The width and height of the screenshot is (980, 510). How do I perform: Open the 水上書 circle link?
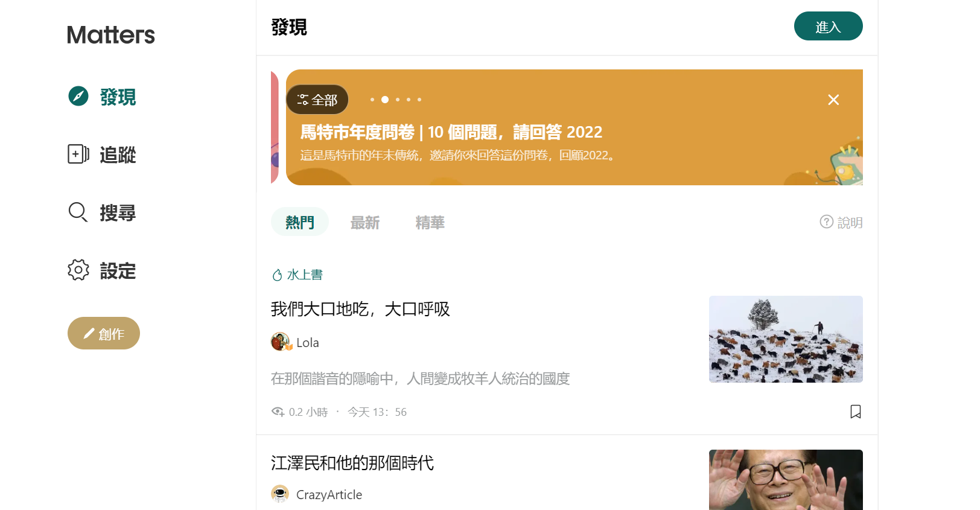tap(297, 275)
